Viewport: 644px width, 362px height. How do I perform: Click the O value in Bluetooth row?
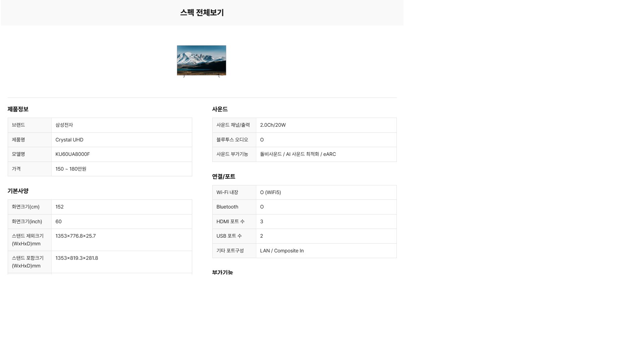(262, 207)
